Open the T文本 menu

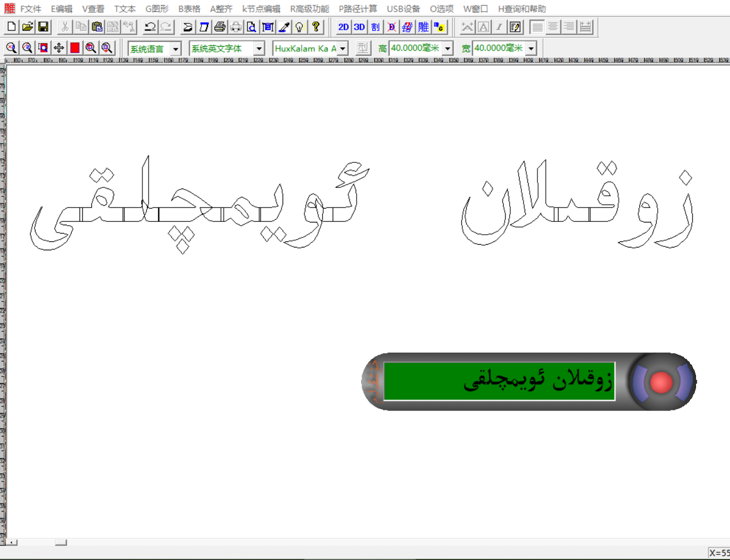click(x=125, y=9)
